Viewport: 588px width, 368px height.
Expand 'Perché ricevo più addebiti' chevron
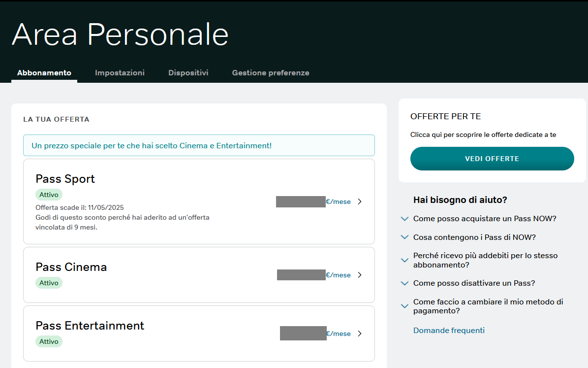tap(404, 260)
